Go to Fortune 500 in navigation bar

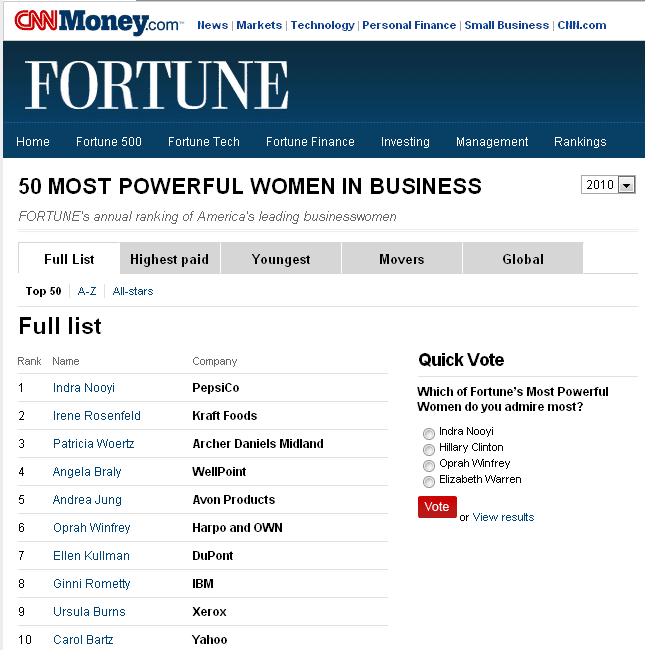click(x=109, y=142)
